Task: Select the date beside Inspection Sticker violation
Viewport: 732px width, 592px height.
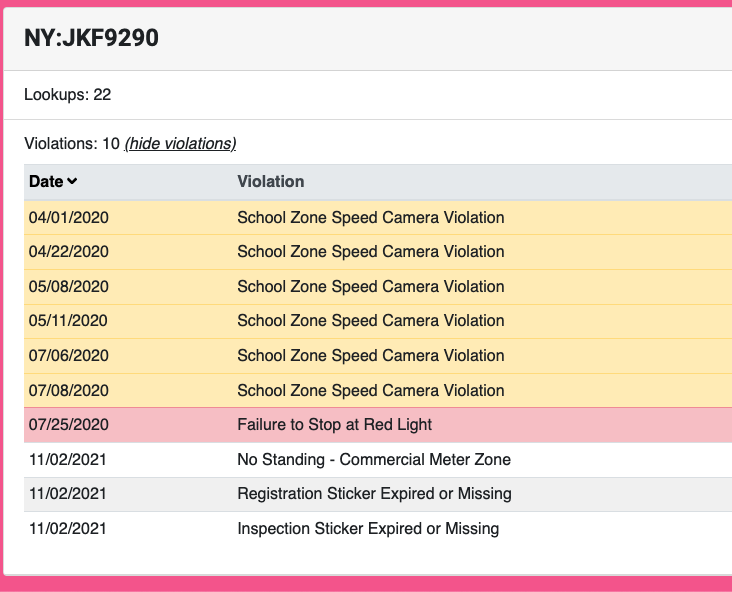Action: pyautogui.click(x=68, y=529)
